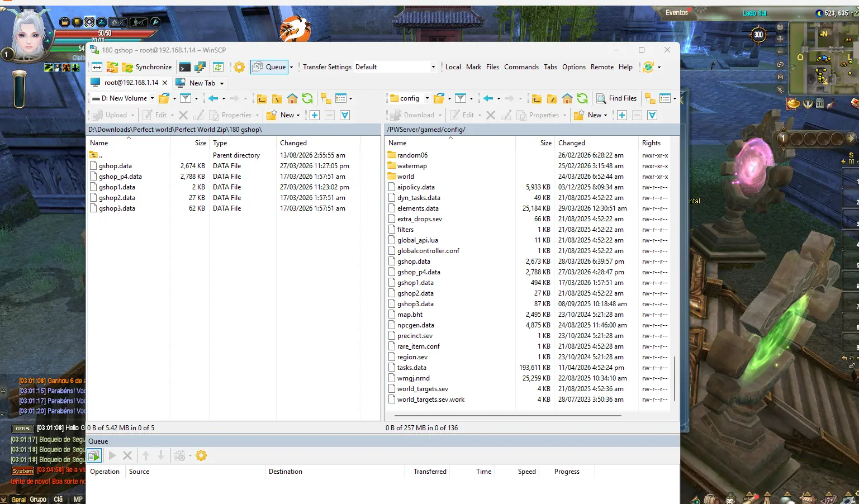Toggle the Queue panel button
The width and height of the screenshot is (859, 504).
click(x=269, y=67)
